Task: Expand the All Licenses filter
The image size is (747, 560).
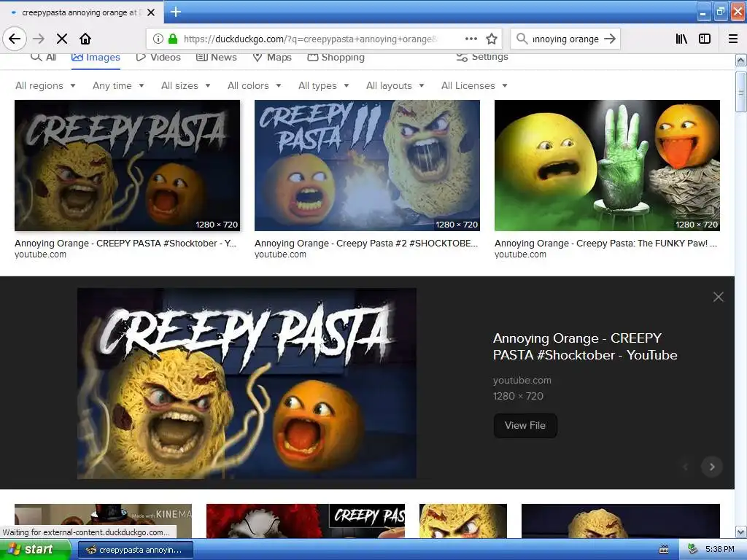Action: pos(474,86)
